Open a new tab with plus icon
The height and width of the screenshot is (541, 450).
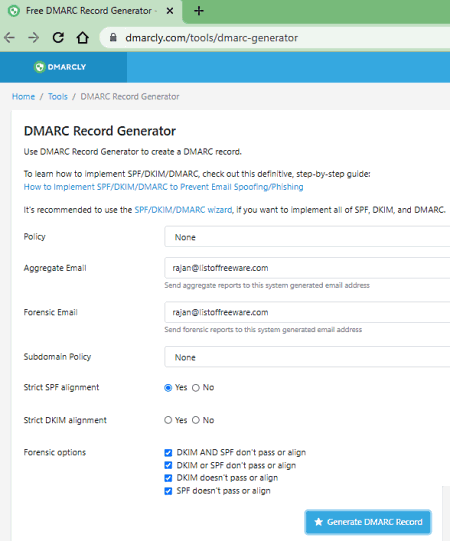point(199,11)
